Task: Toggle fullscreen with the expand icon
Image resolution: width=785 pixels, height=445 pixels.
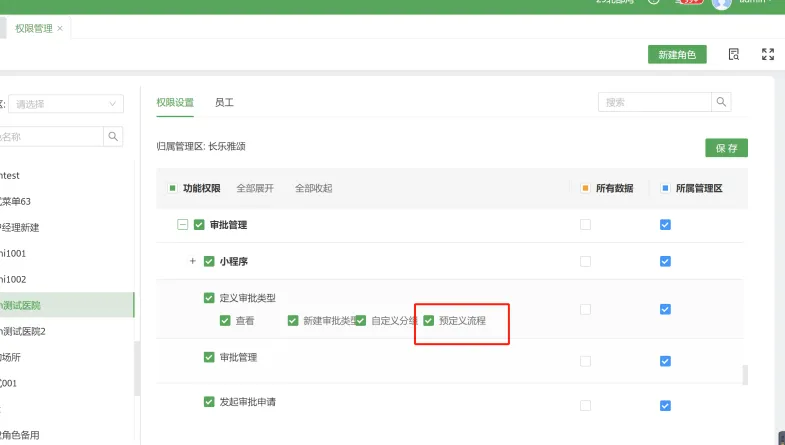Action: (767, 54)
